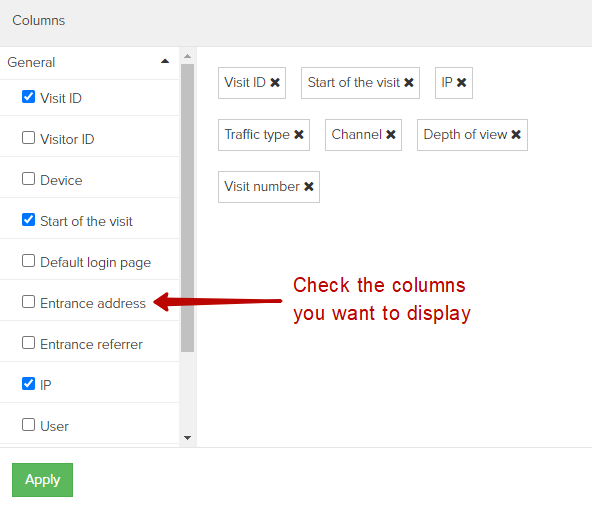The width and height of the screenshot is (592, 508).
Task: Click the column list scrollbar thumb
Action: point(187,208)
